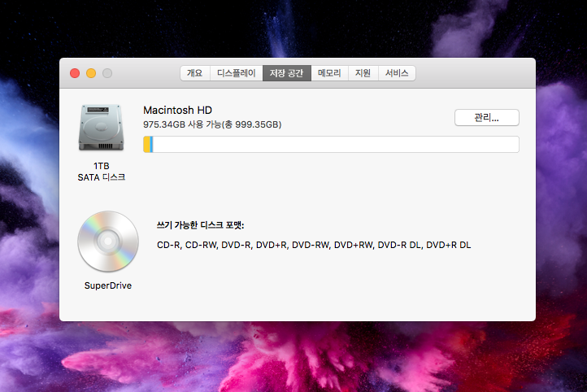Click the yellow segment of the storage bar
This screenshot has width=587, height=392.
point(146,145)
